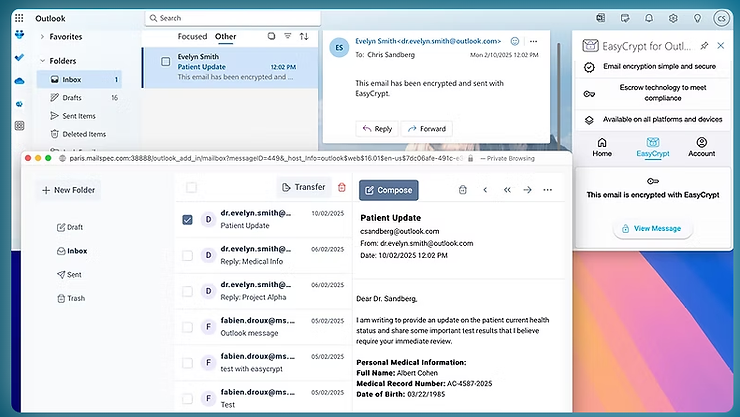Click the double left arrow reply-all icon

(507, 190)
